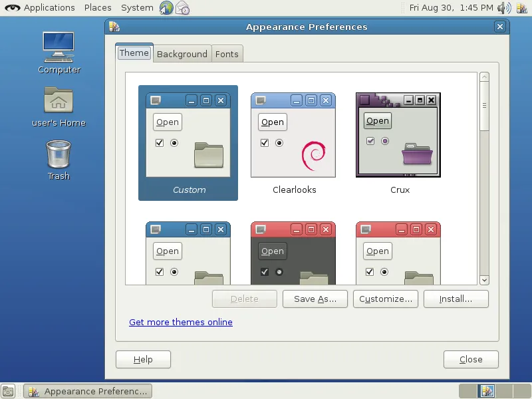Click the date and time clock
Screen dimensions: 532x399
tap(452, 7)
